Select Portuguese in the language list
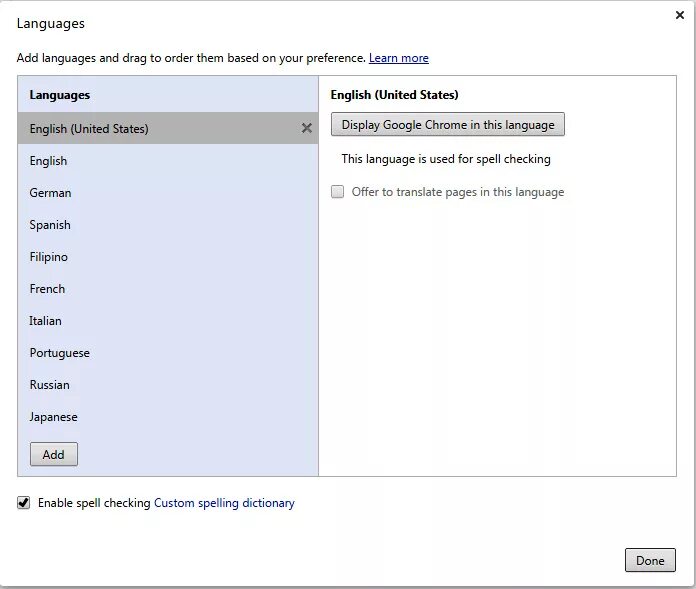Viewport: 696px width, 589px height. [168, 352]
